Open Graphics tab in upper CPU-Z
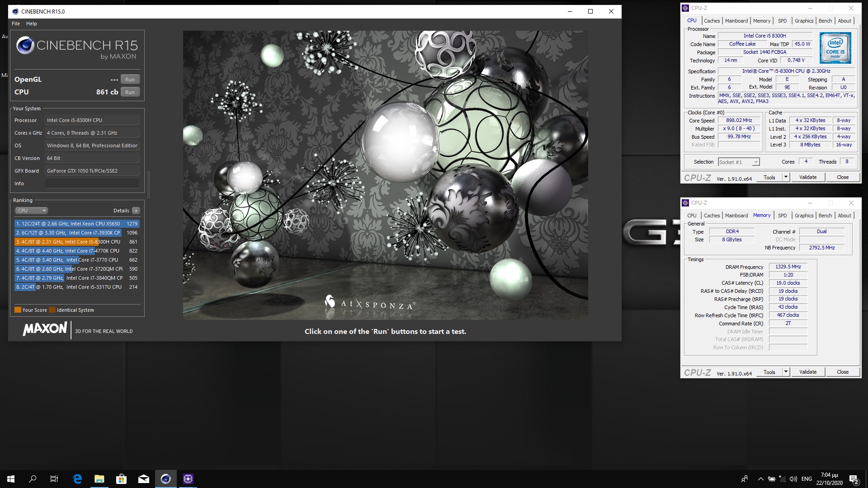 click(x=804, y=21)
